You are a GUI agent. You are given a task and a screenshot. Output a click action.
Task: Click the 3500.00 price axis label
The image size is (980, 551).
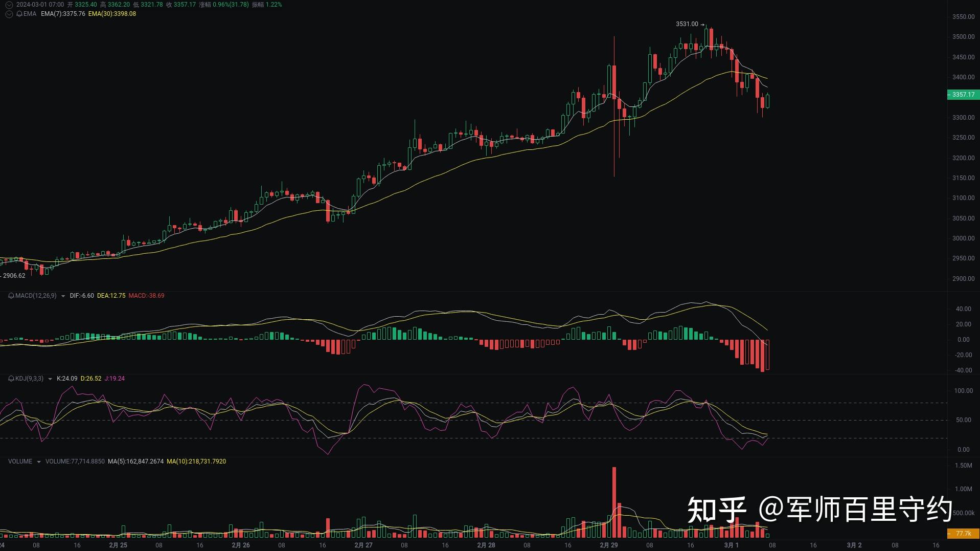[963, 37]
